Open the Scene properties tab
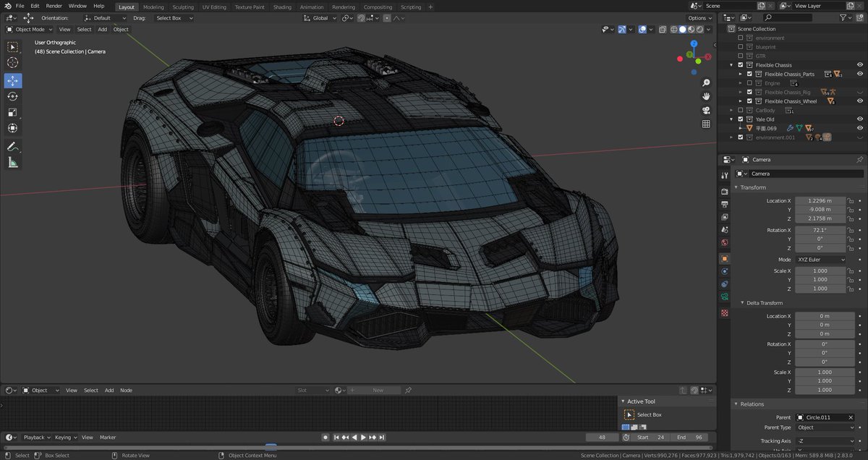Viewport: 868px width, 460px height. coord(725,230)
